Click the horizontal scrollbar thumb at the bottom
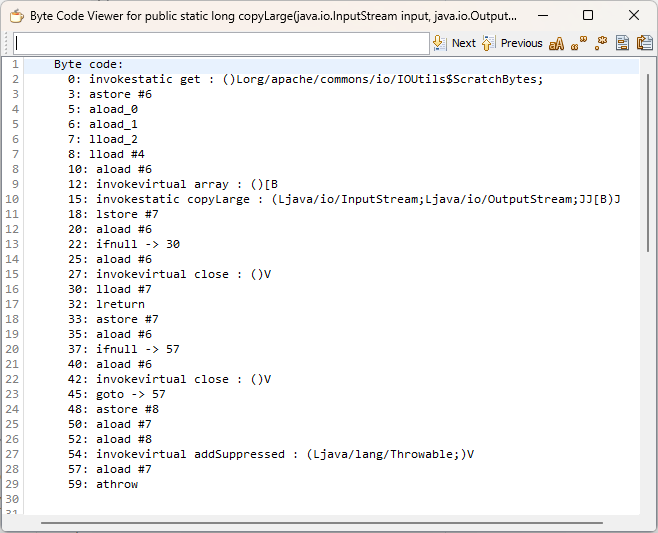 click(x=320, y=522)
